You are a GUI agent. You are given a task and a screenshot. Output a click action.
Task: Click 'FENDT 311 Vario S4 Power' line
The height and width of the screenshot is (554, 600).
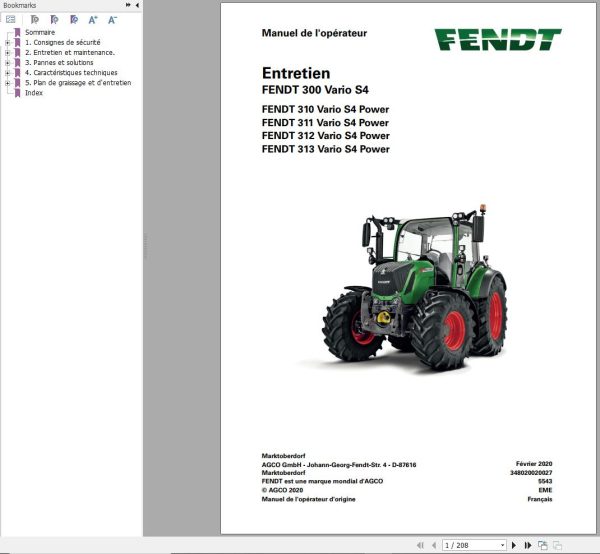tap(325, 123)
